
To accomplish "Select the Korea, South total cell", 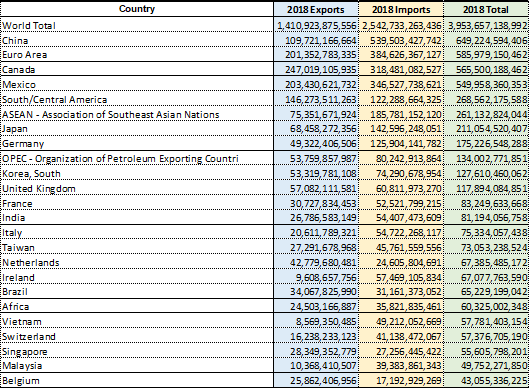I will tap(486, 173).
